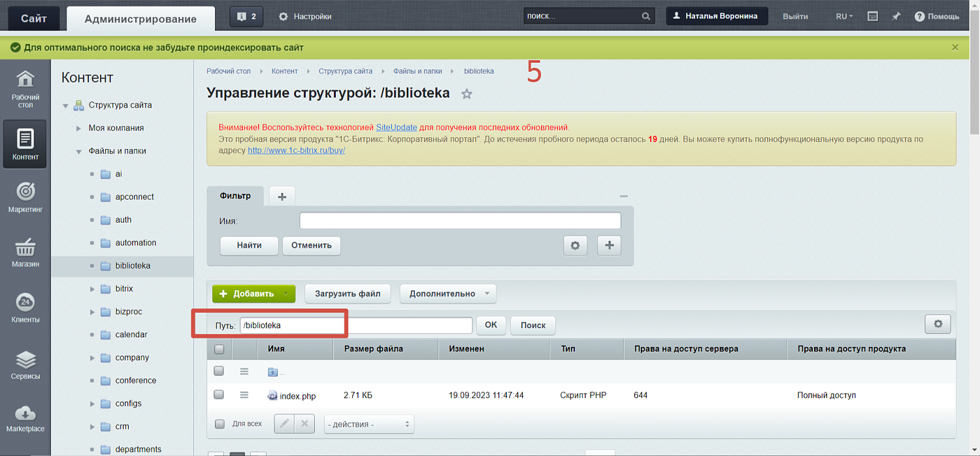Open the Дополнительно dropdown menu
The image size is (980, 456).
[448, 293]
